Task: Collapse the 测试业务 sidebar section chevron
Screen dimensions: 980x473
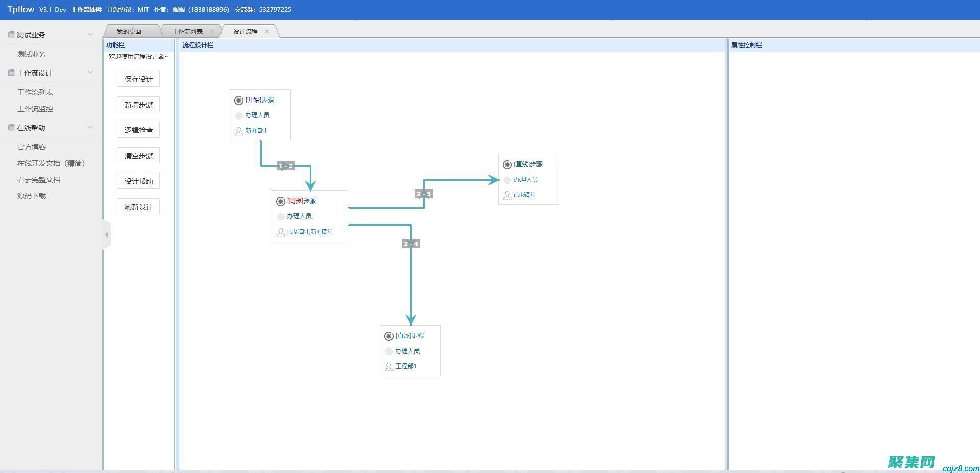Action: pos(90,35)
